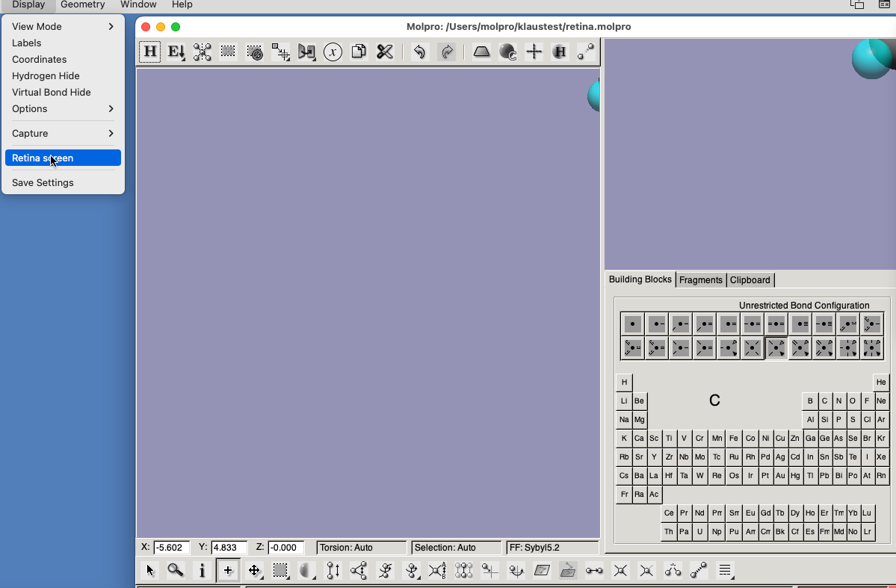Toggle the highlighted bond configuration tile

click(x=776, y=347)
